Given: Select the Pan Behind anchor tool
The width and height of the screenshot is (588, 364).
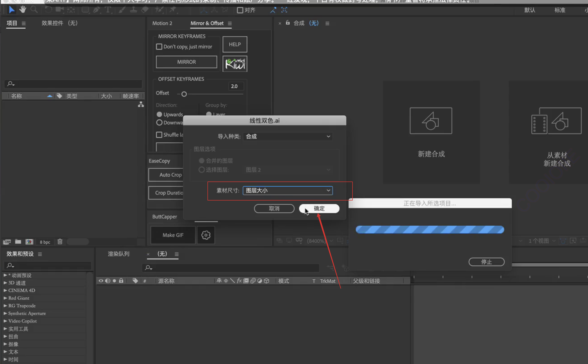Looking at the screenshot, I should (71, 10).
